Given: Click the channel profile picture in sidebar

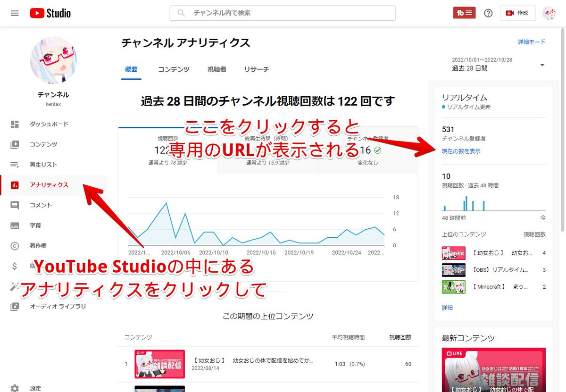Looking at the screenshot, I should coord(53,61).
